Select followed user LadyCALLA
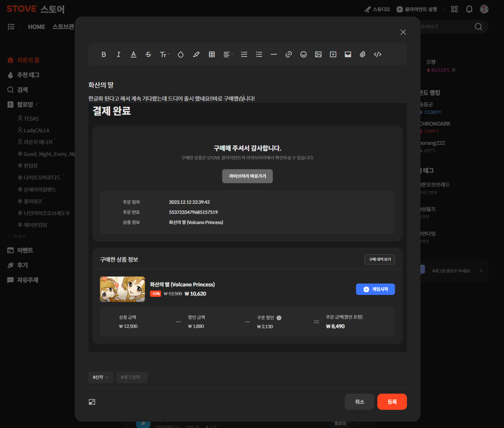The width and height of the screenshot is (504, 428). coord(34,130)
